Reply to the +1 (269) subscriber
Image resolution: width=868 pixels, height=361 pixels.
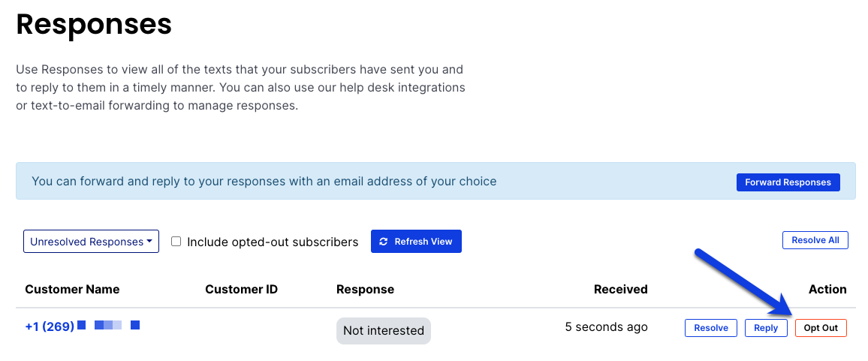point(766,328)
